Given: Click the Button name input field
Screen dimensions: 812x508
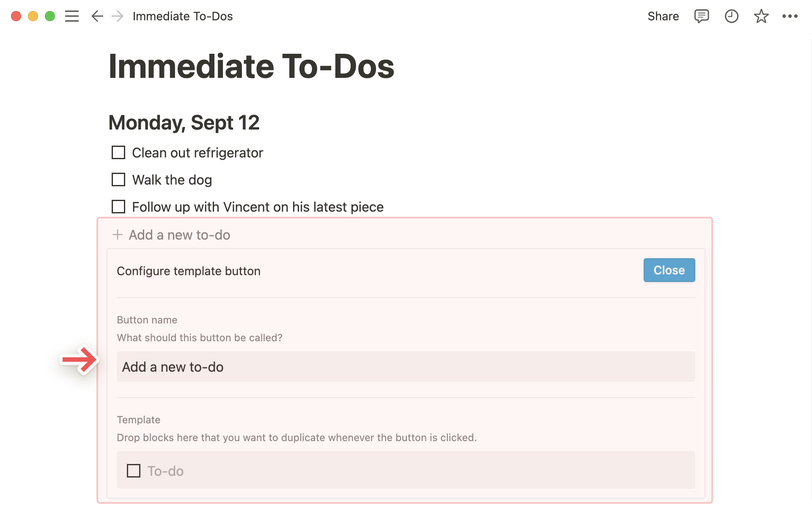Looking at the screenshot, I should (405, 367).
